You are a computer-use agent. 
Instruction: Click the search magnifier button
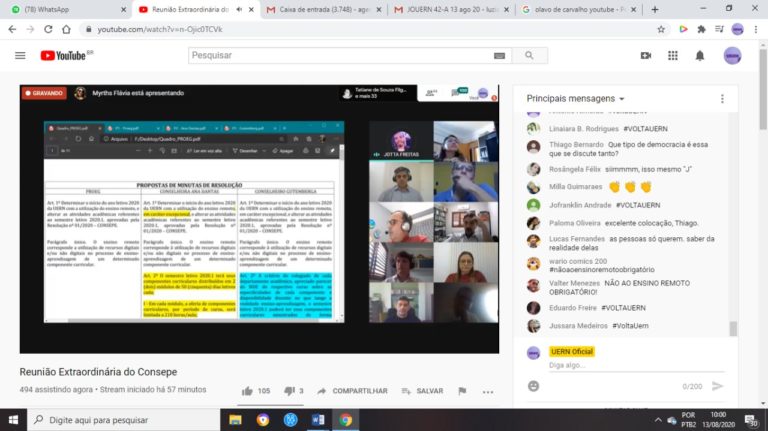[529, 56]
